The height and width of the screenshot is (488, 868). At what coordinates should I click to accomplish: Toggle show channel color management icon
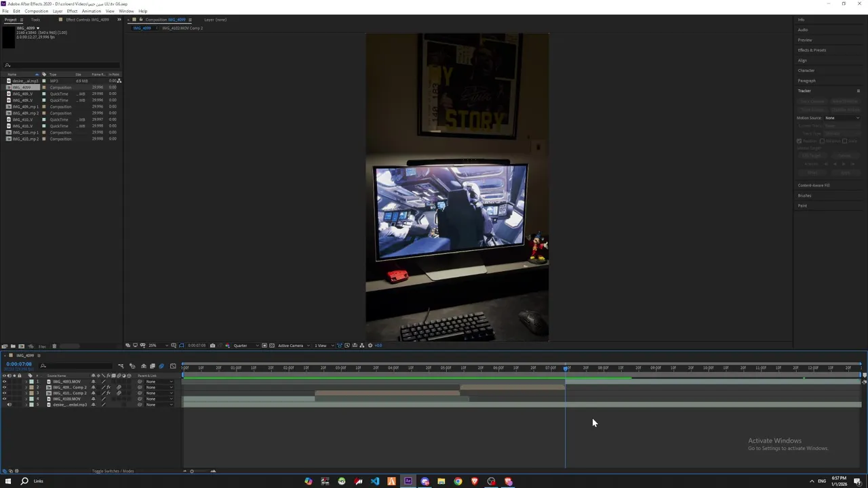tap(227, 346)
